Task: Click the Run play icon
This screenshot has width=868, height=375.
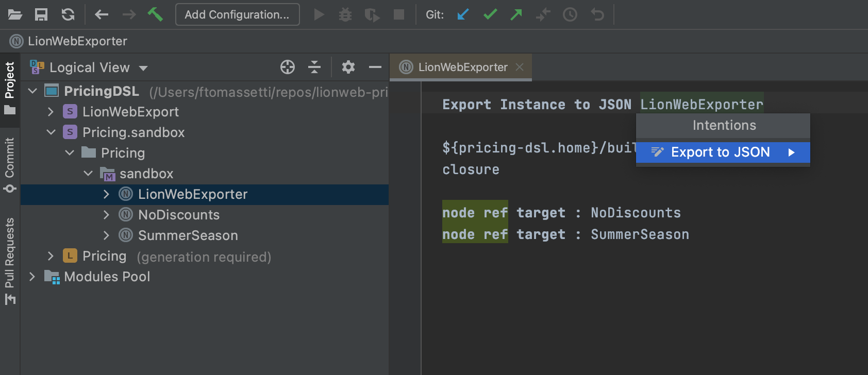Action: point(320,14)
